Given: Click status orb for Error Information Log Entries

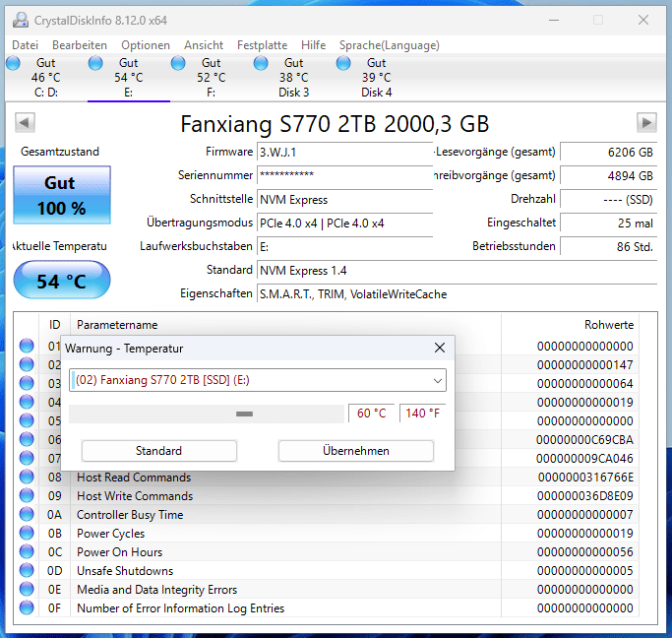Looking at the screenshot, I should pos(27,607).
